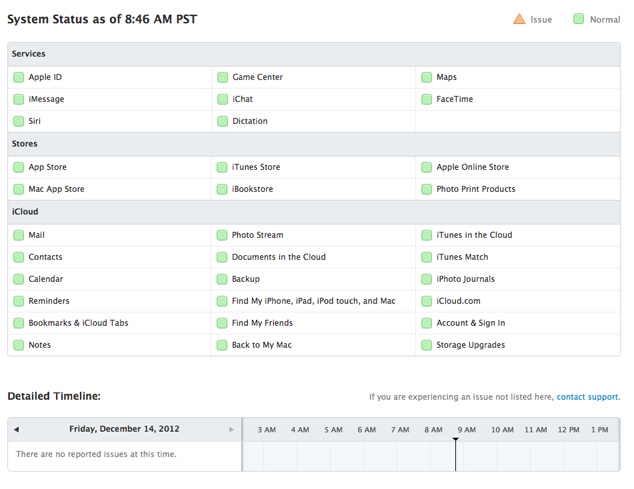Click the 9 AM label on the timeline
Image resolution: width=634 pixels, height=489 pixels.
tap(467, 430)
